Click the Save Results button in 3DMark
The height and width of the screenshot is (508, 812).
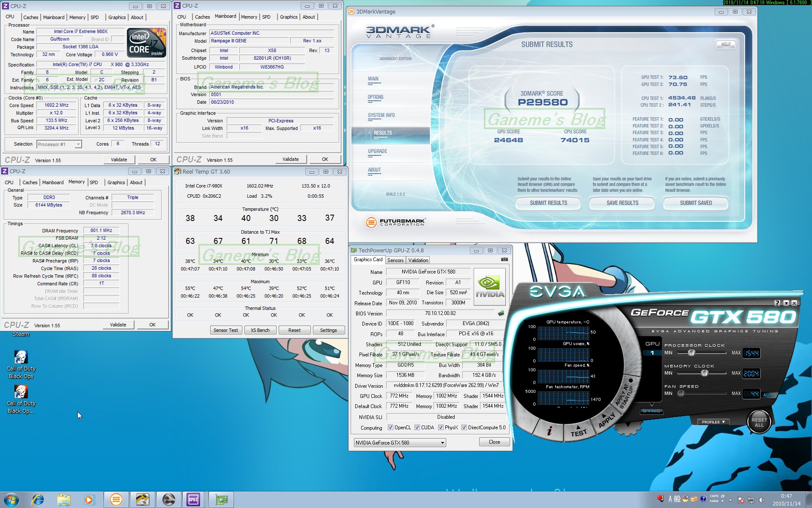(622, 203)
